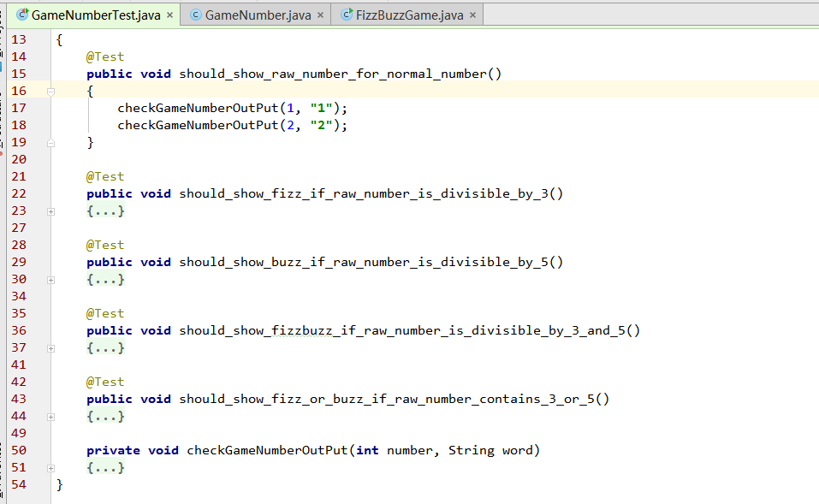Viewport: 819px width, 504px height.
Task: Expand the folded method at line 30
Action: coord(50,280)
